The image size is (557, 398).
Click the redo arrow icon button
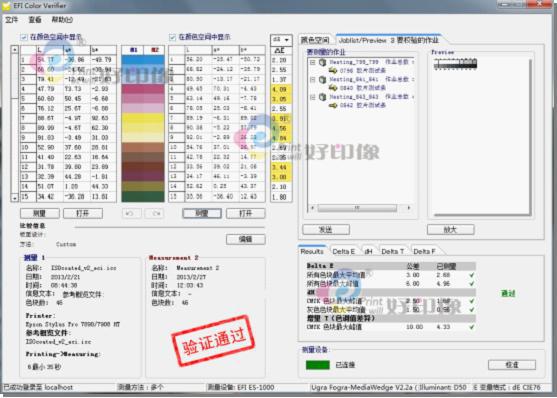point(154,213)
